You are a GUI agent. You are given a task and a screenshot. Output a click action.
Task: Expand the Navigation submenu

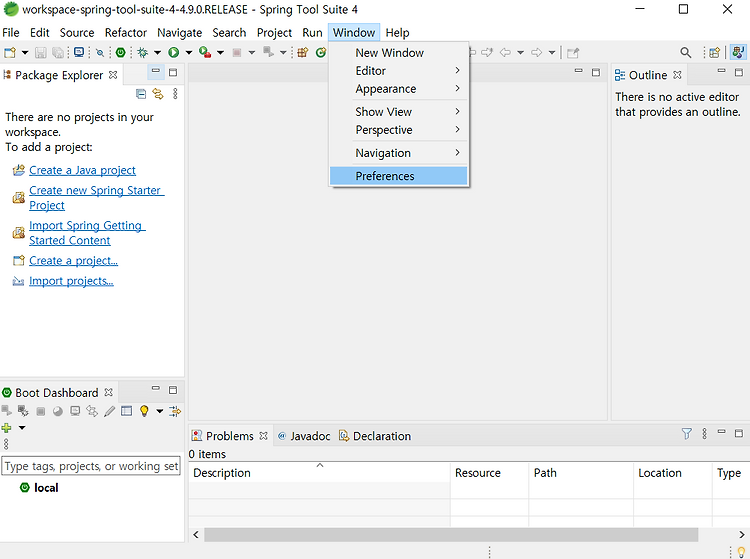coord(398,153)
